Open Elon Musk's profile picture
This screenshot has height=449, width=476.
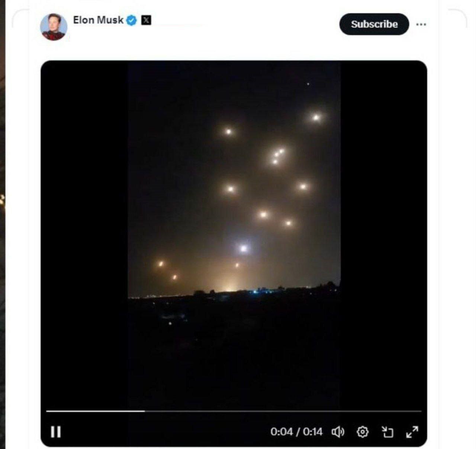[x=54, y=27]
